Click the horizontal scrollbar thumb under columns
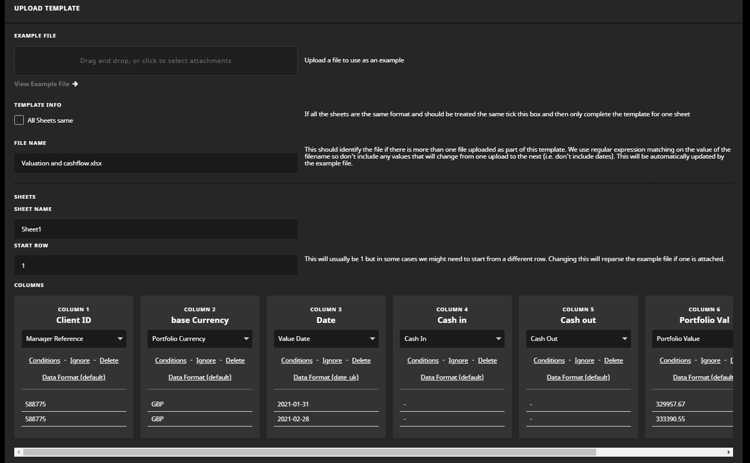Image resolution: width=750 pixels, height=463 pixels. 309,452
